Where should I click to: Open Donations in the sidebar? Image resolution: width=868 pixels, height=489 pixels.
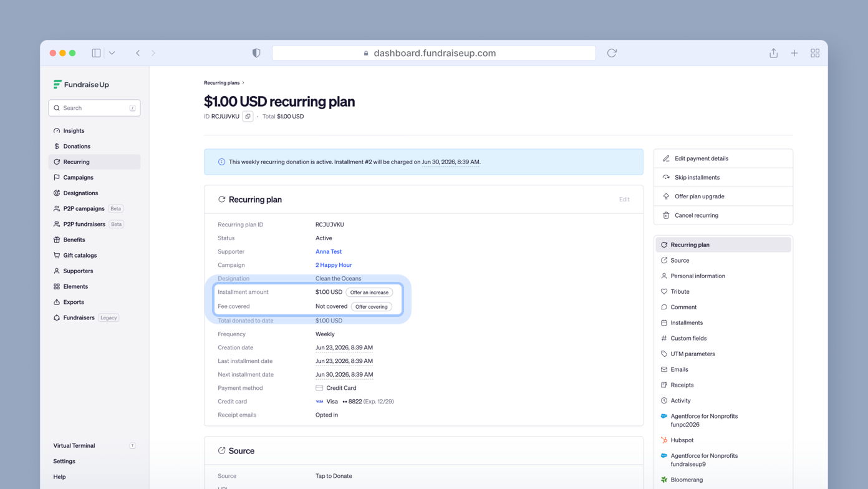94,146
